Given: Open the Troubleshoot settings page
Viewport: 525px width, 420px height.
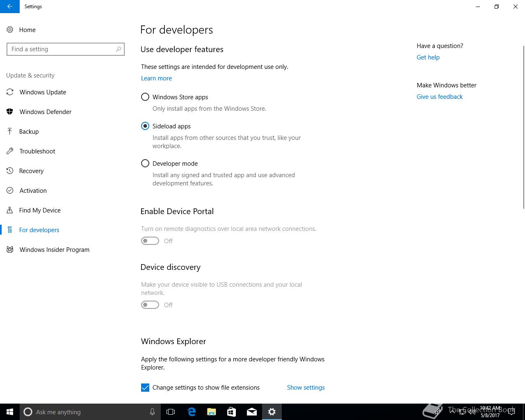Looking at the screenshot, I should pos(37,151).
